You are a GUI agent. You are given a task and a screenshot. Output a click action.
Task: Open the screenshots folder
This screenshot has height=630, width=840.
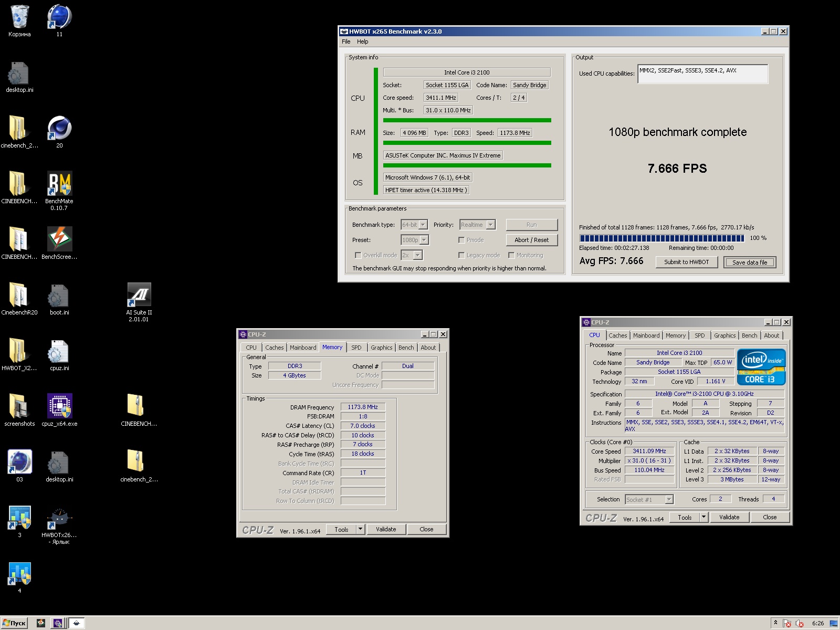tap(19, 411)
